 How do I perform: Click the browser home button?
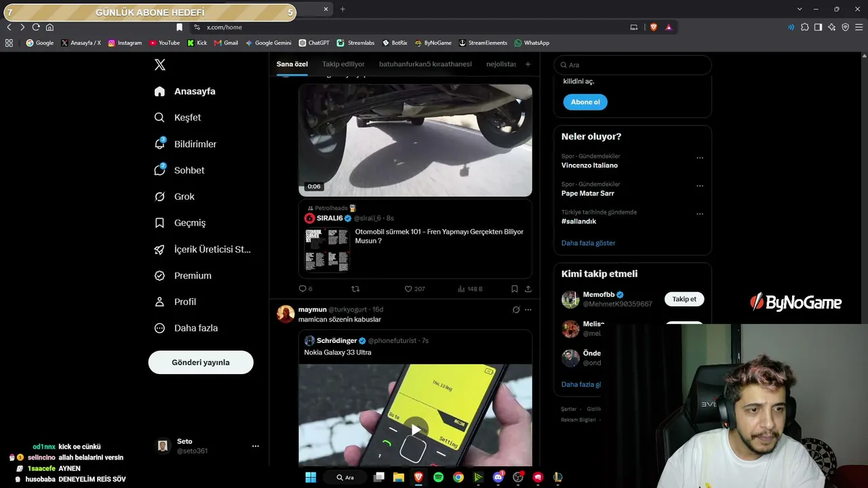[x=50, y=27]
